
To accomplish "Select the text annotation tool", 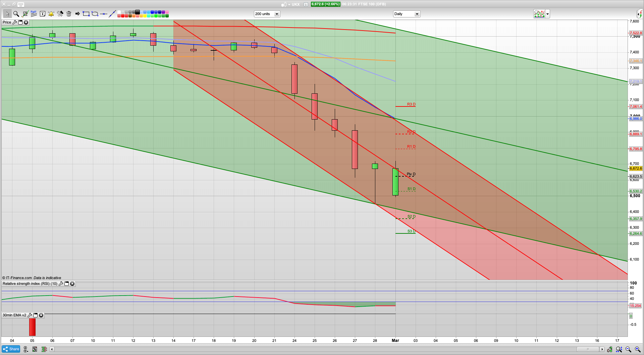I will click(43, 14).
